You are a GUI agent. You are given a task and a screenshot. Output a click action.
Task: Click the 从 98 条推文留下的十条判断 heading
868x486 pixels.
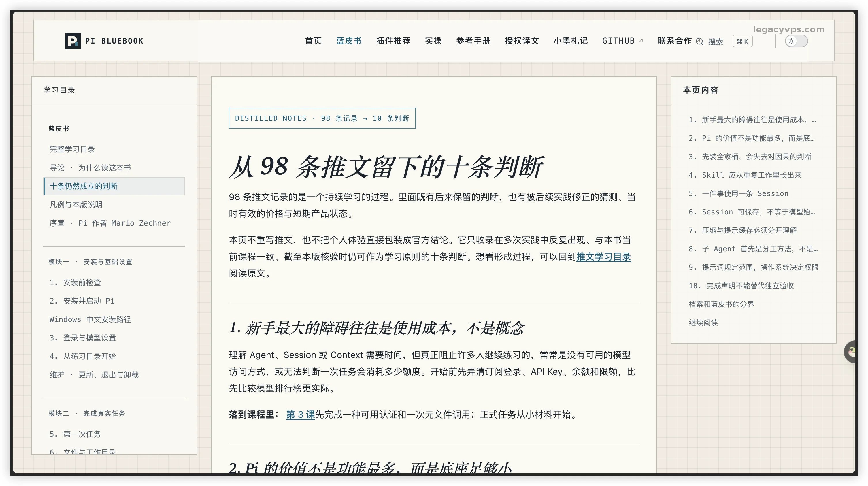point(386,167)
